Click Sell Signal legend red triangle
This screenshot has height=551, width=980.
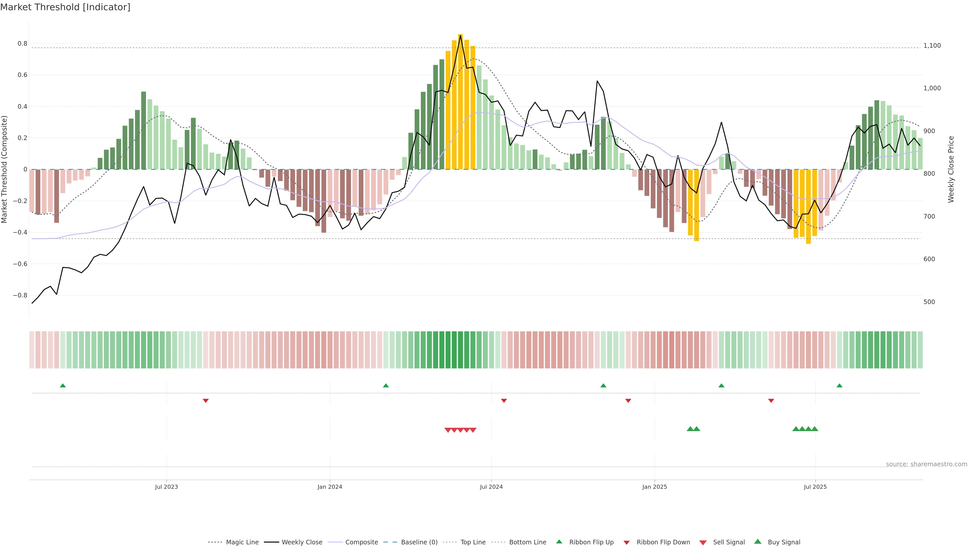pos(703,542)
